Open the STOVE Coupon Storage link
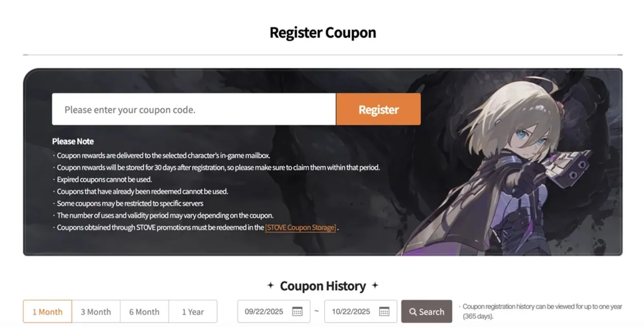This screenshot has width=644, height=327. [300, 228]
